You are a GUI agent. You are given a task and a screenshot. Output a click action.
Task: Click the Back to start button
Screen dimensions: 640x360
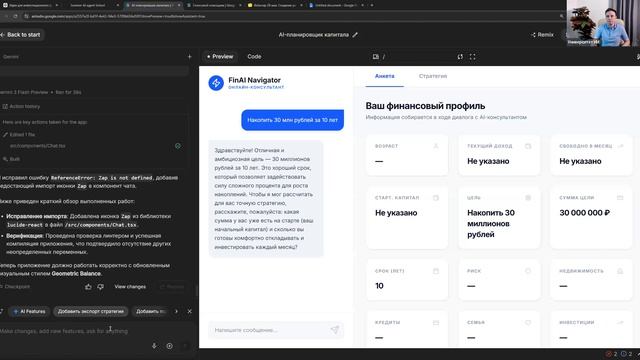pyautogui.click(x=20, y=35)
